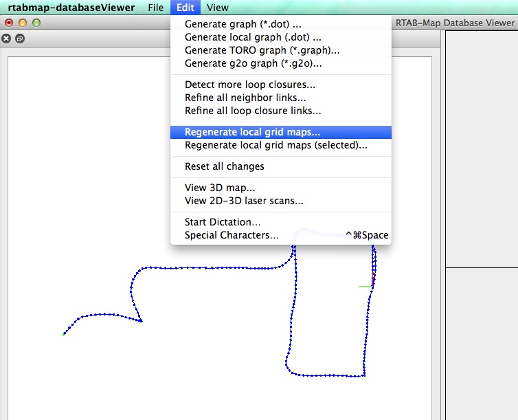The height and width of the screenshot is (420, 518).
Task: Open Special Characters from the menu
Action: pos(232,235)
